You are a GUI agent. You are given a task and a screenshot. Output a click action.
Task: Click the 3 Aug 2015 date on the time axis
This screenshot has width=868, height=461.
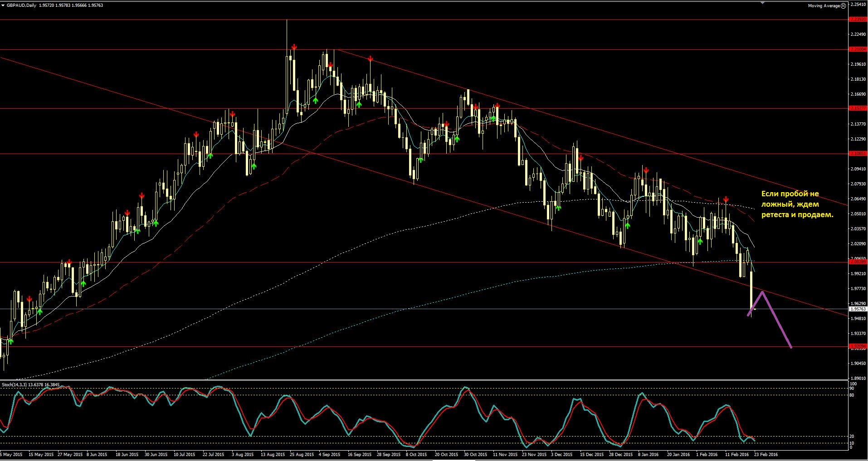(x=243, y=455)
